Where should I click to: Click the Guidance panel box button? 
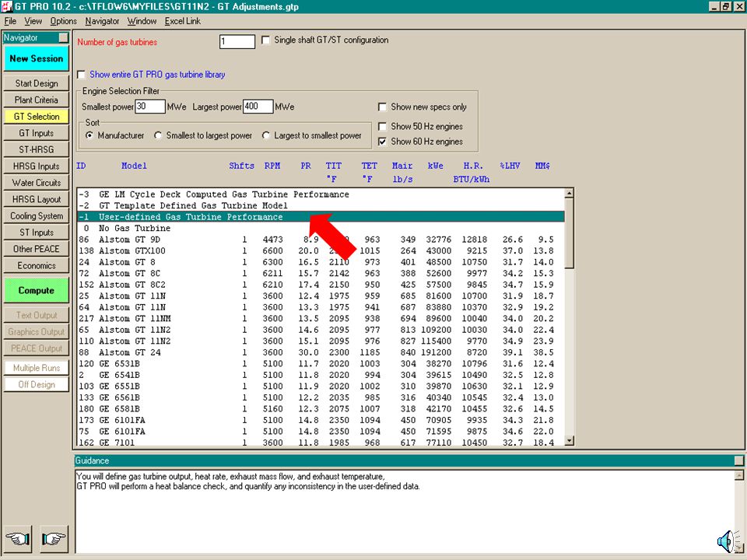pos(738,460)
